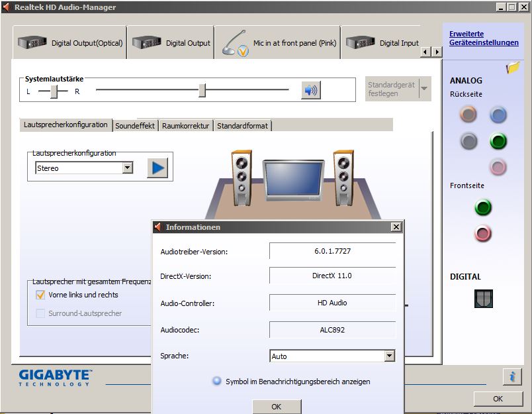Select Mic in at front panel (Pink) tab
The height and width of the screenshot is (414, 532).
[278, 43]
